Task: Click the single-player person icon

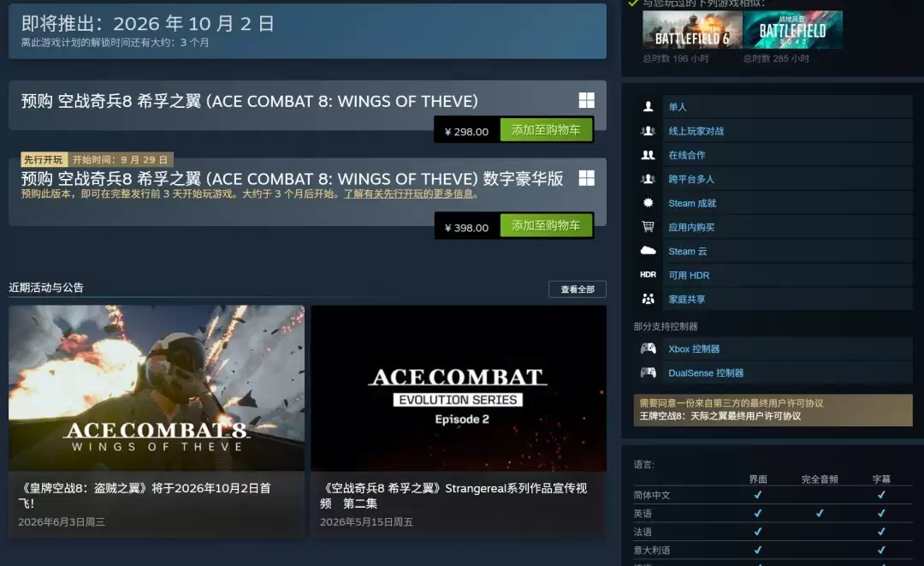Action: 649,106
